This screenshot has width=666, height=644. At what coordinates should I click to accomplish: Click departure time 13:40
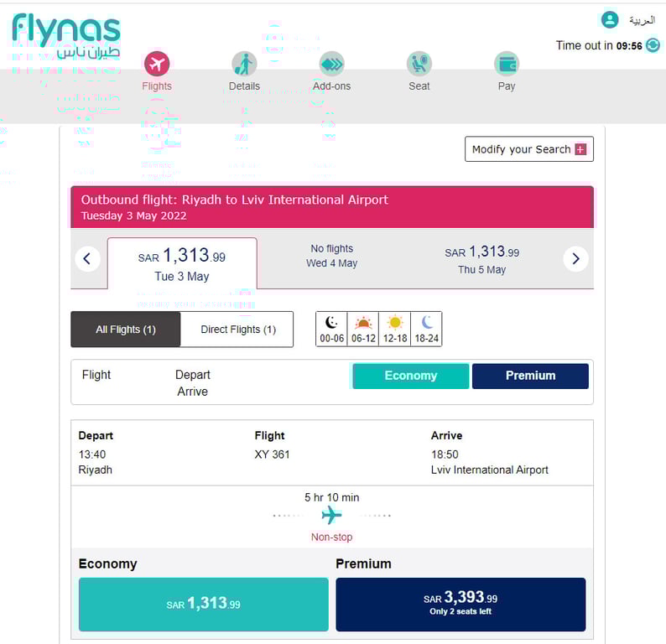tap(92, 454)
